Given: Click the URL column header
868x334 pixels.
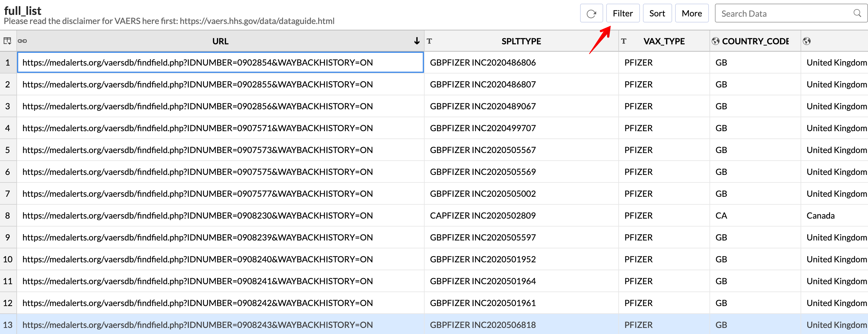Looking at the screenshot, I should [x=220, y=41].
